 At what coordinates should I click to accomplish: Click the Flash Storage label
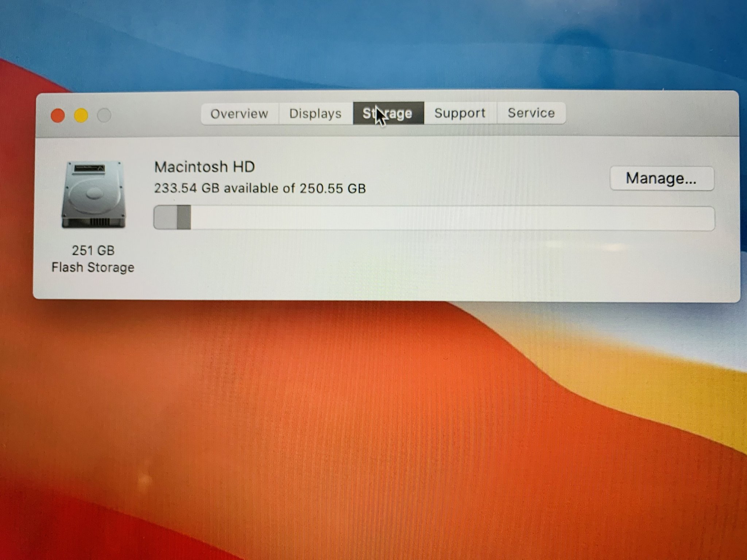[x=93, y=268]
